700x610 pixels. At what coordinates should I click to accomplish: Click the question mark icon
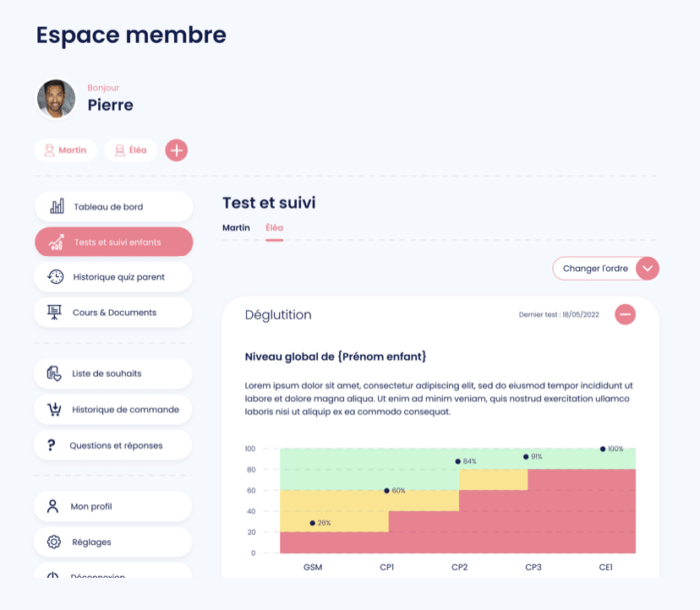pyautogui.click(x=52, y=445)
